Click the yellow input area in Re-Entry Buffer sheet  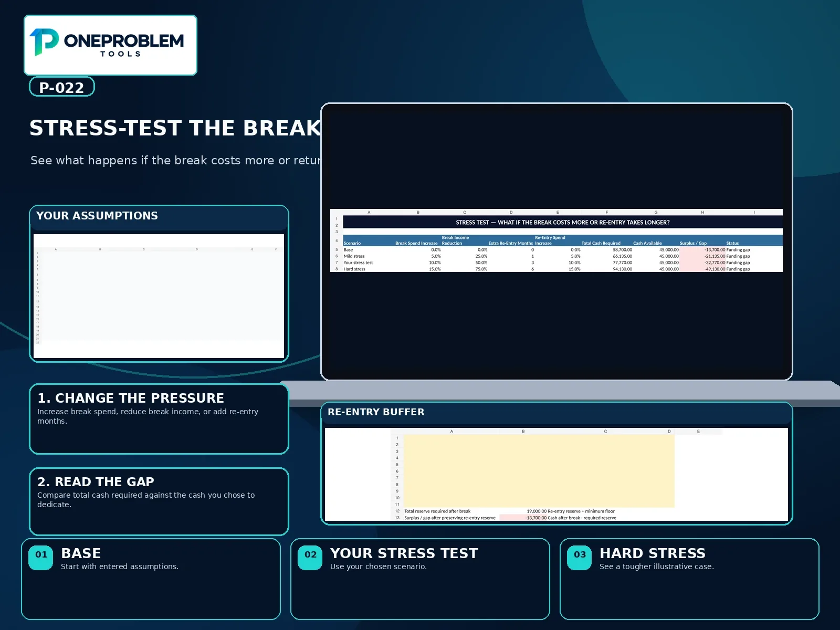tap(539, 471)
